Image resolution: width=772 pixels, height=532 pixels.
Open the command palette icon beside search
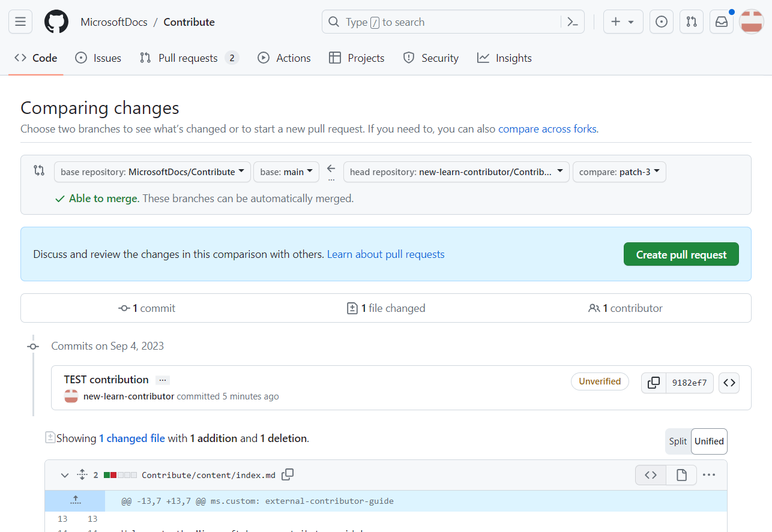click(x=572, y=21)
